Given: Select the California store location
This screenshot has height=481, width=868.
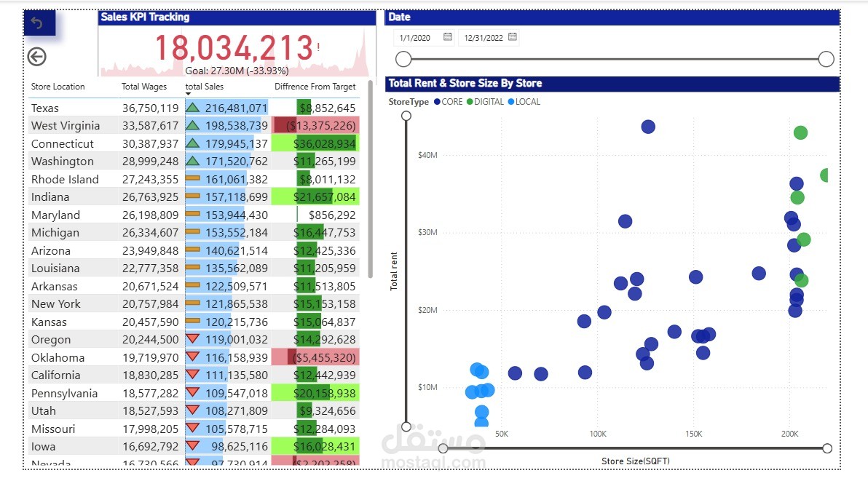Looking at the screenshot, I should point(55,375).
